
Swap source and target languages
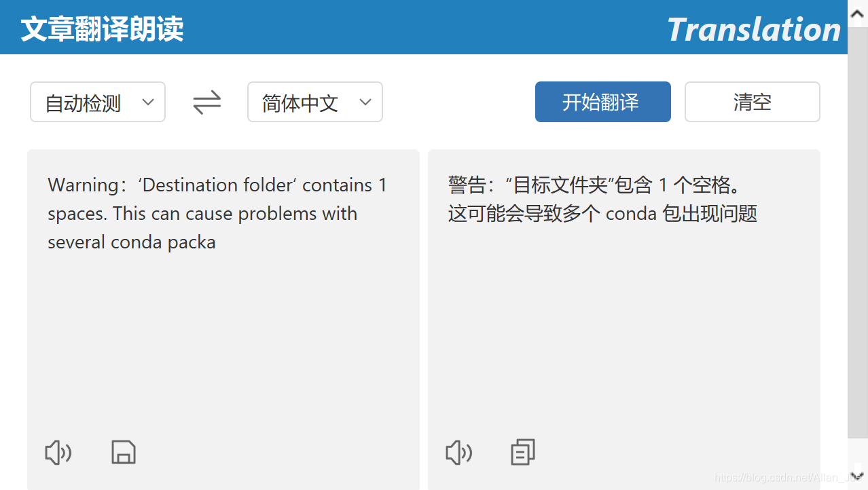[206, 102]
